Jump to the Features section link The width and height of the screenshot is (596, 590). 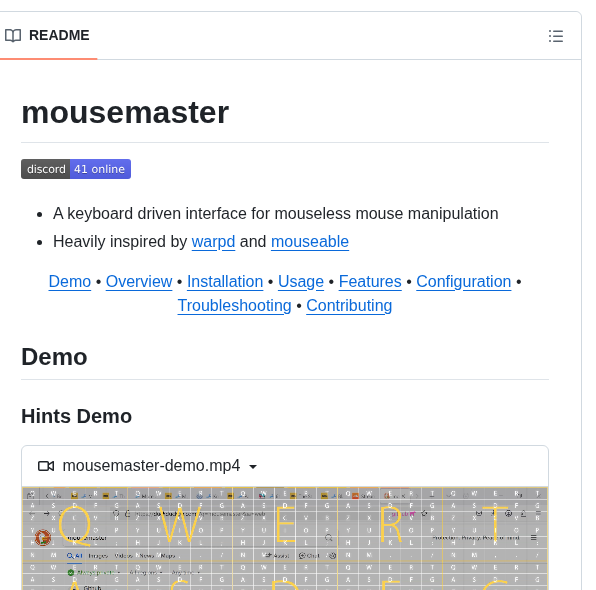pos(370,282)
